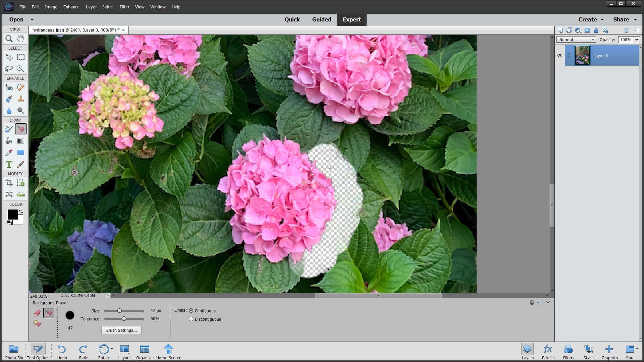Toggle Layer 0 visibility eye icon

[x=559, y=55]
